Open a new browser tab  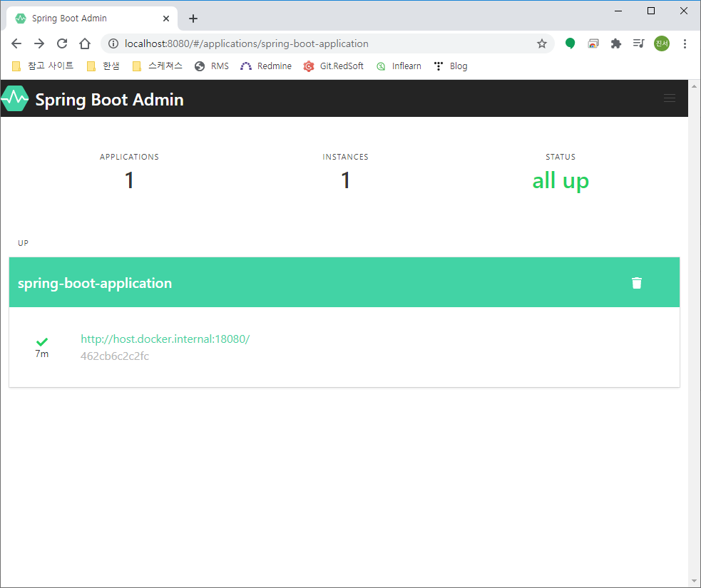click(193, 19)
